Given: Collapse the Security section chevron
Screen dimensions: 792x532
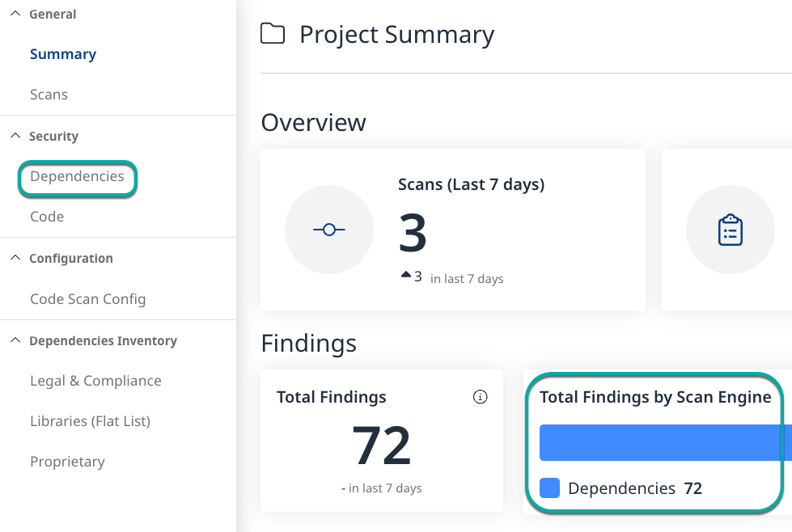Looking at the screenshot, I should point(14,135).
